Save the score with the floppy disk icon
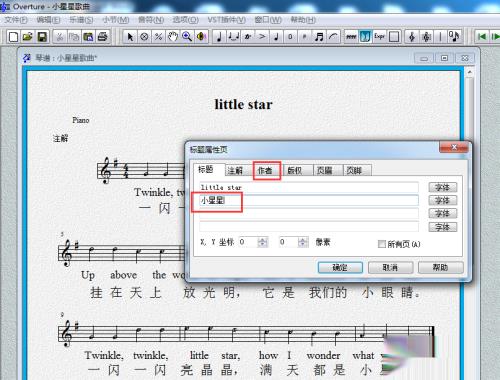The image size is (500, 380). coord(42,37)
